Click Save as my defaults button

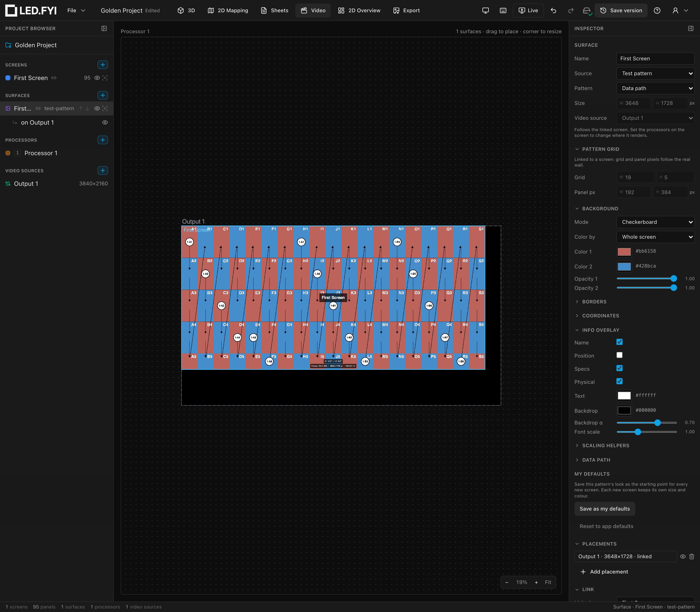[x=604, y=509]
